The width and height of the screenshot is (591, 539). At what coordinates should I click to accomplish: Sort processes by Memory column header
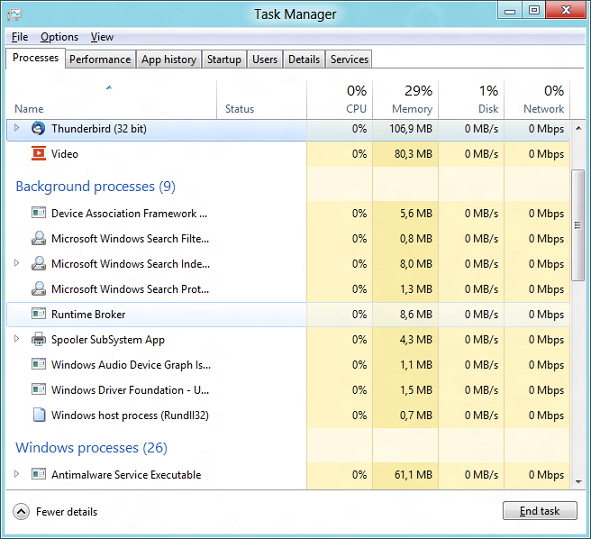(x=406, y=100)
